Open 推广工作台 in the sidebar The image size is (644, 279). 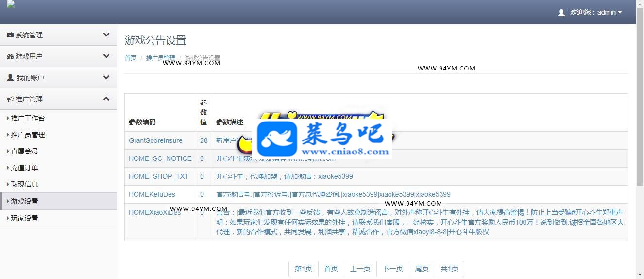tap(58, 118)
